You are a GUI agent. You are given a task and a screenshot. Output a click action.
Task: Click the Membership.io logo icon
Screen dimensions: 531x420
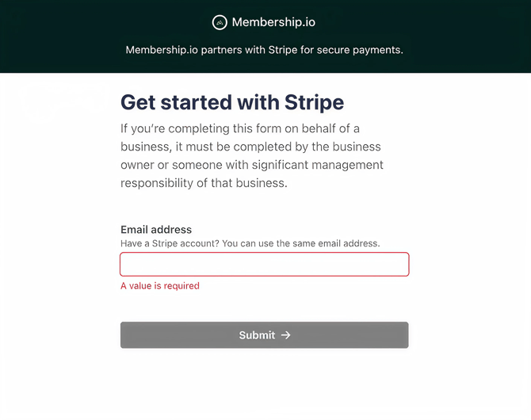220,23
